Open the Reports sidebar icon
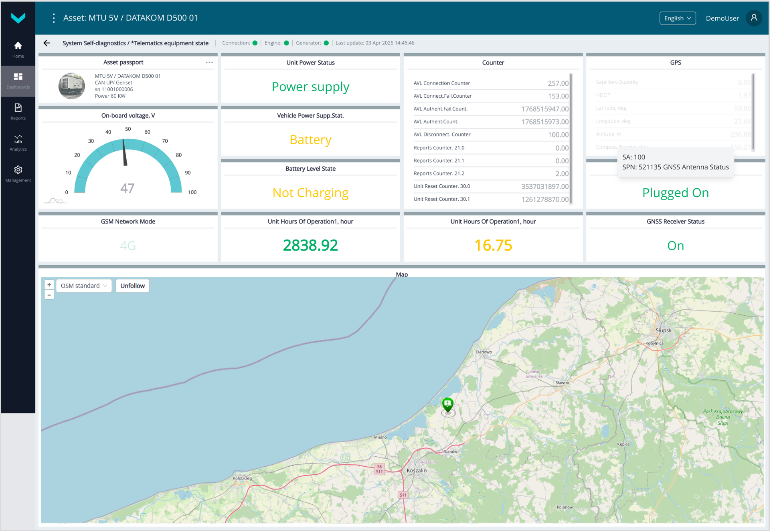Screen dimensions: 771x532 coord(18,111)
